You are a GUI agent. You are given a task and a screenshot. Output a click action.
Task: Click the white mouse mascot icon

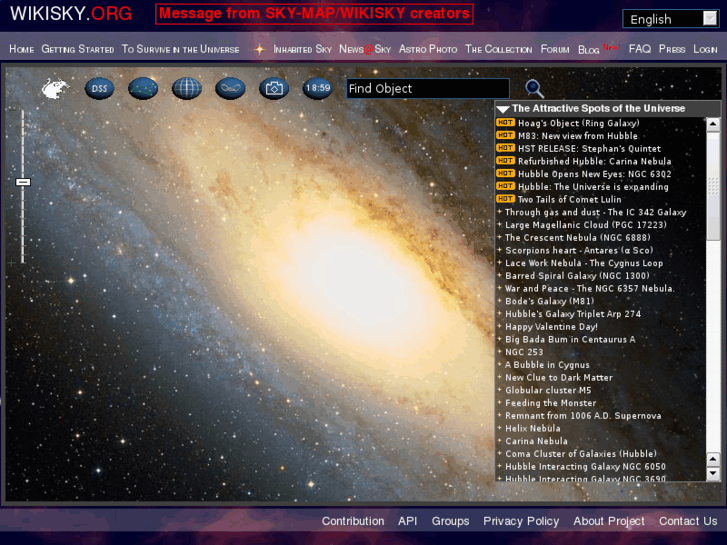click(55, 88)
